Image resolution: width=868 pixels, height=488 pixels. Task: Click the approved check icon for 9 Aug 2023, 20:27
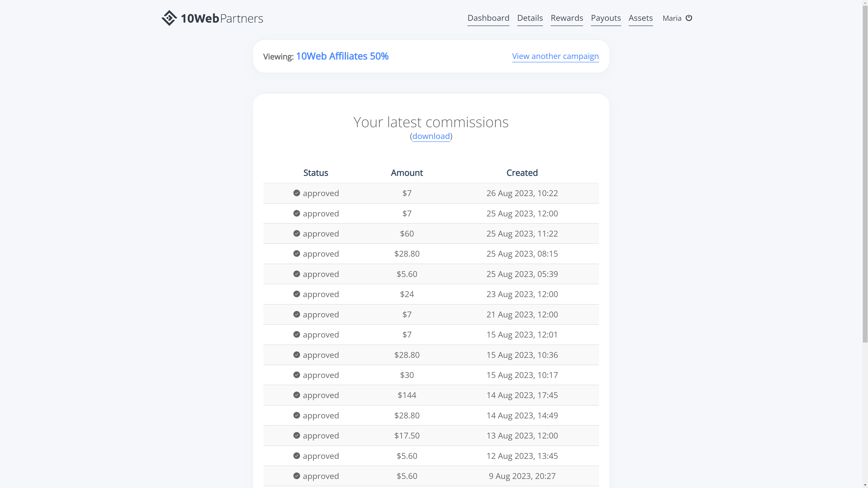point(297,476)
